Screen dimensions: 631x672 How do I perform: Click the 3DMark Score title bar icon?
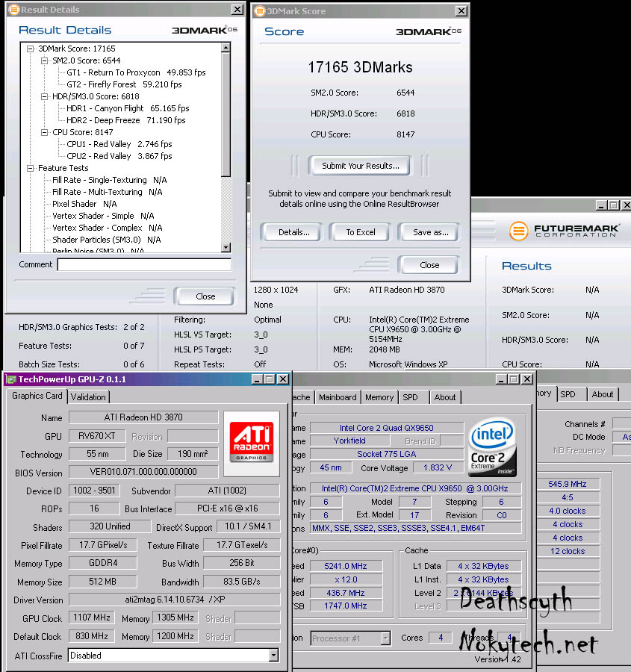tap(260, 11)
